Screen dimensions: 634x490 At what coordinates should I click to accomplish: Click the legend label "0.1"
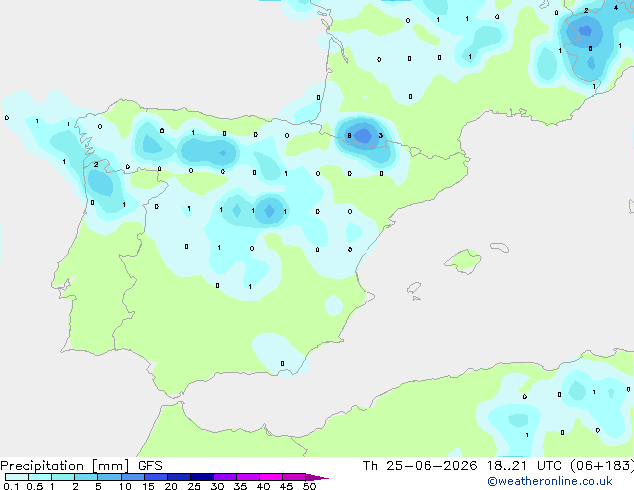pos(11,486)
